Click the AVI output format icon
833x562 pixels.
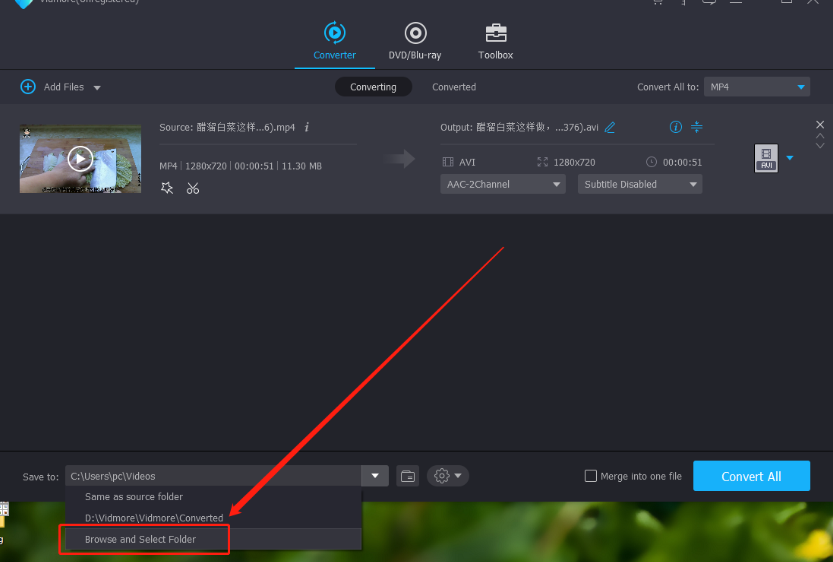coord(766,158)
